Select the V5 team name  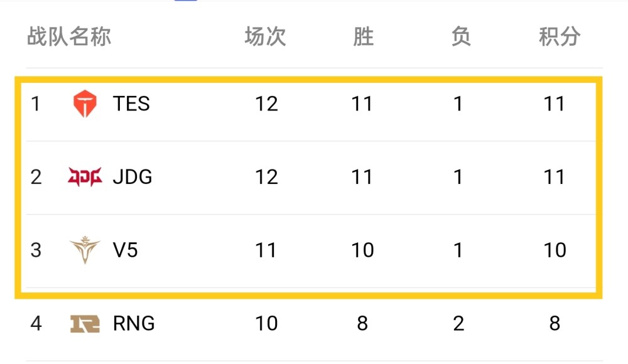pyautogui.click(x=126, y=250)
